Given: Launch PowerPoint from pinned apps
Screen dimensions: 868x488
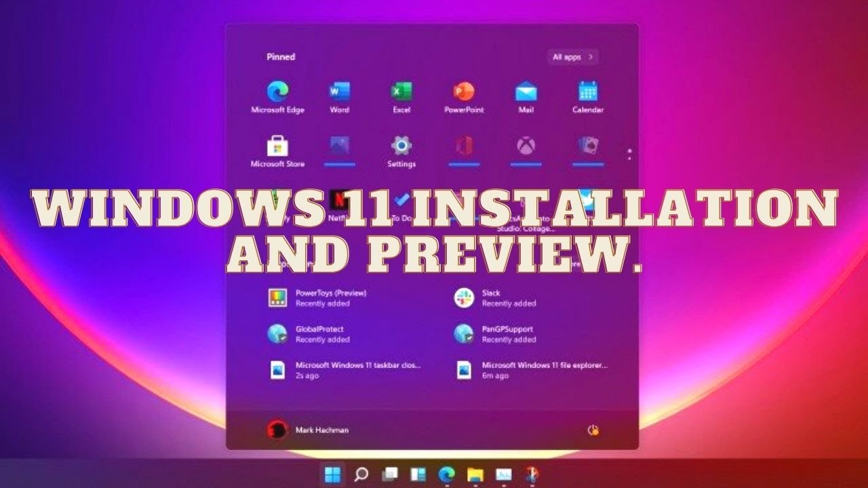Looking at the screenshot, I should click(x=463, y=97).
